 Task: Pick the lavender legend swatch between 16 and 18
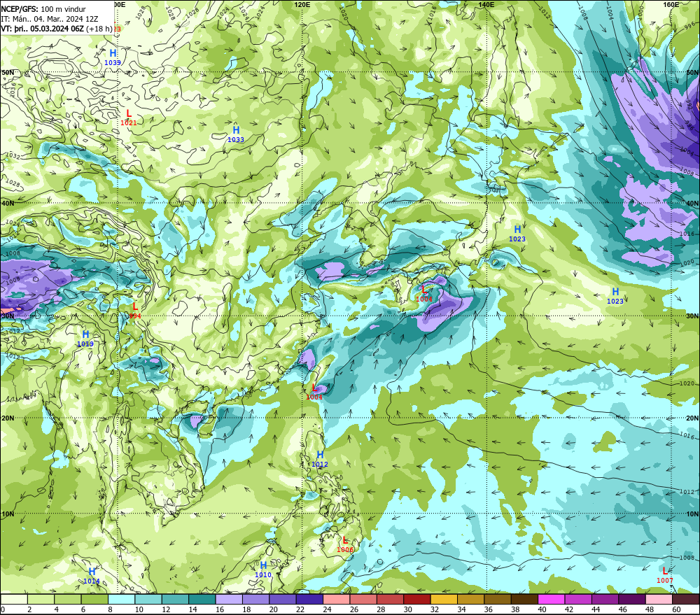(x=229, y=599)
